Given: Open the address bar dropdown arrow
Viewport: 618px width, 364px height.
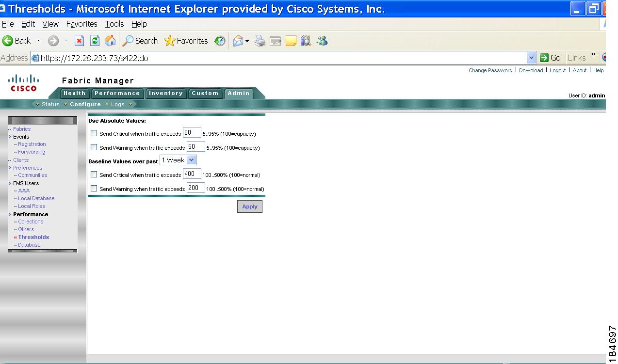Looking at the screenshot, I should (531, 58).
